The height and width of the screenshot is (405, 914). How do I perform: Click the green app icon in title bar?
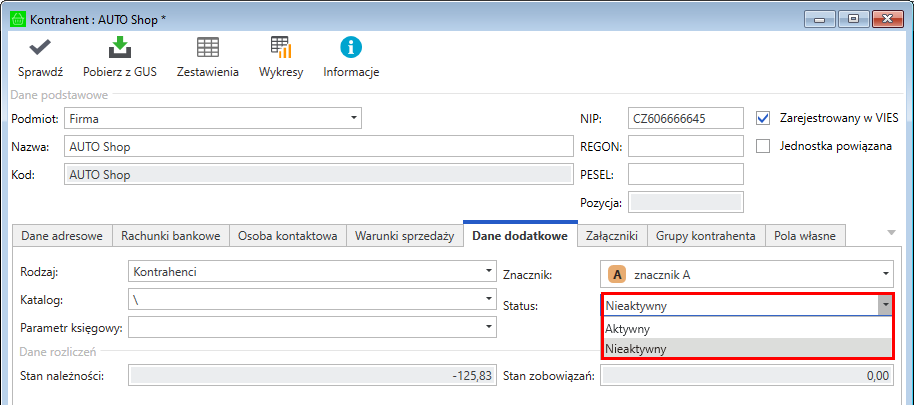17,18
